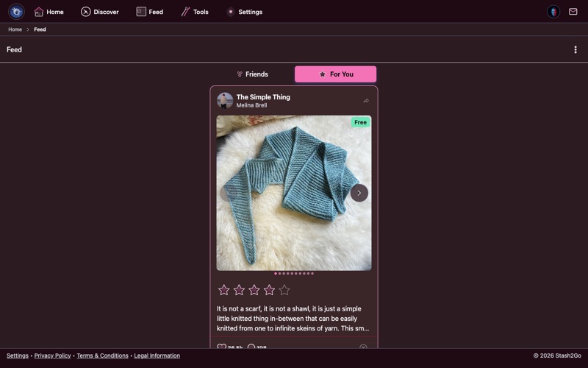Click the Free price badge
This screenshot has width=588, height=368.
(x=360, y=122)
